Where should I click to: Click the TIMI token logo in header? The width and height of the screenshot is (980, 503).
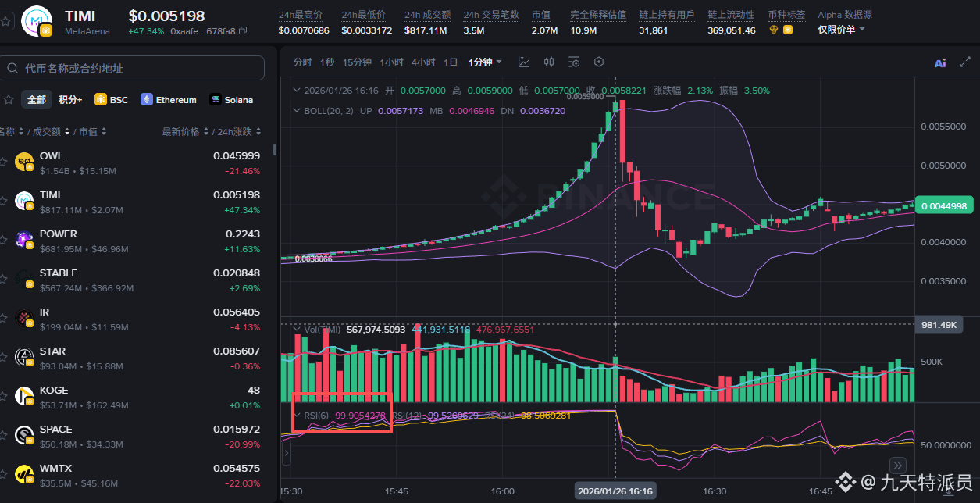coord(36,20)
